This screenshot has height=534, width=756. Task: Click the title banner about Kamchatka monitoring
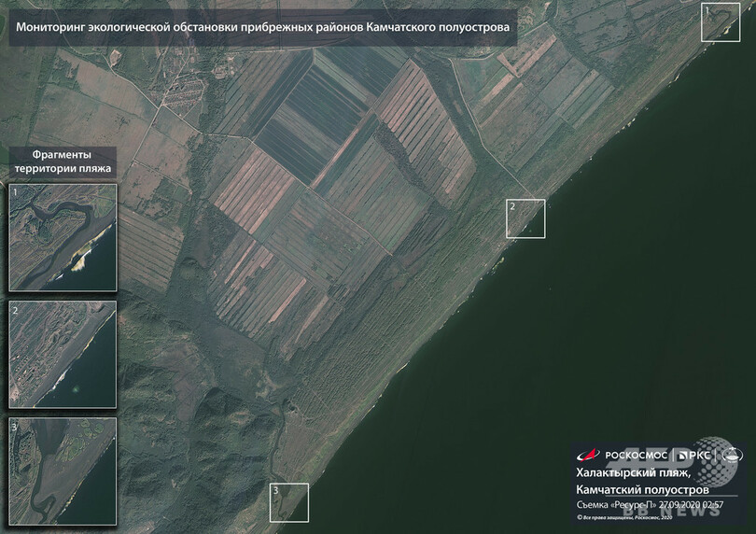pyautogui.click(x=262, y=28)
